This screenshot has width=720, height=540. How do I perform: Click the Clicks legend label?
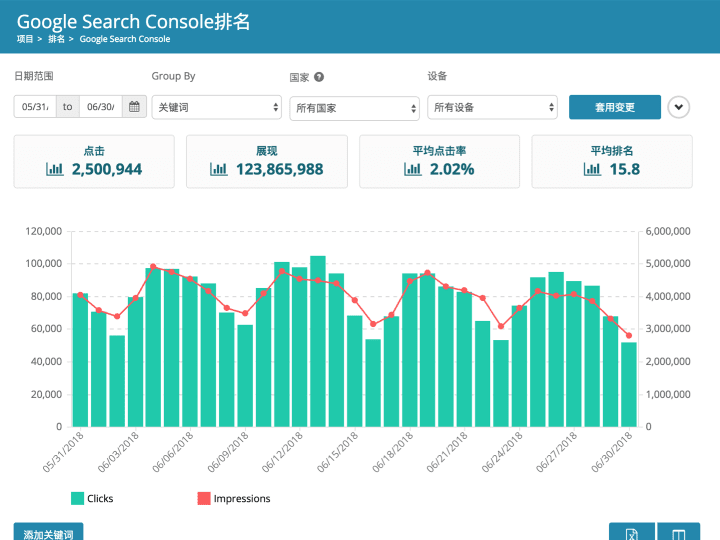point(100,498)
